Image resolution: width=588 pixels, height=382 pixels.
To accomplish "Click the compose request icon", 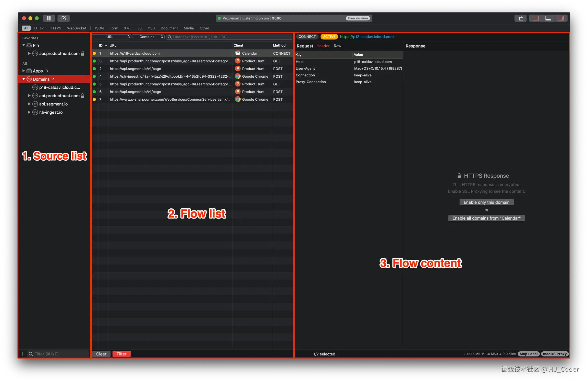I will click(64, 18).
